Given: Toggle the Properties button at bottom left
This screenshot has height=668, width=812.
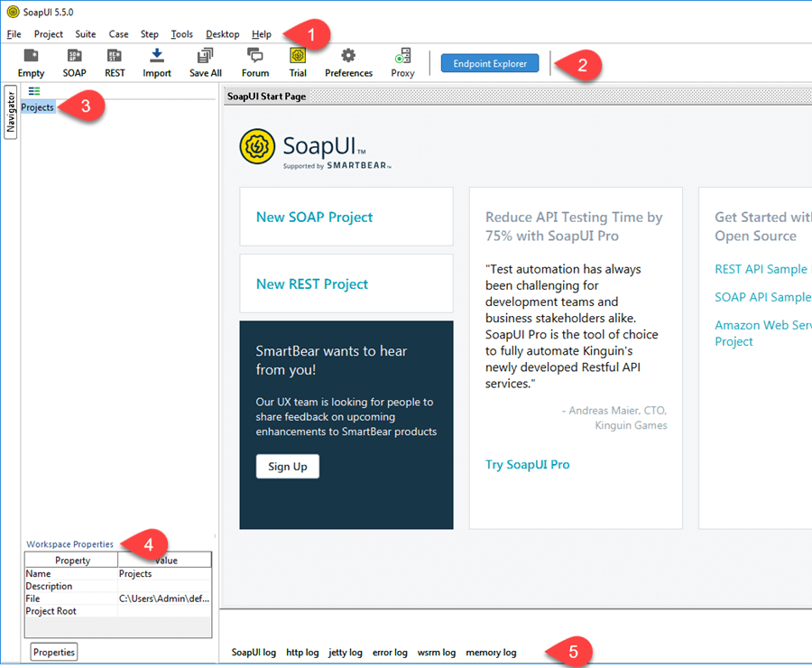Looking at the screenshot, I should [x=54, y=652].
